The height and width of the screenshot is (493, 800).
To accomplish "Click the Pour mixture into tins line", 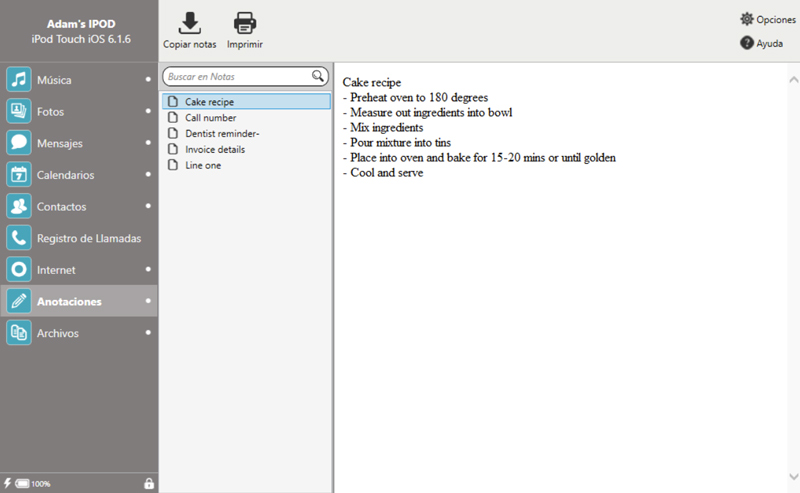I will 397,142.
